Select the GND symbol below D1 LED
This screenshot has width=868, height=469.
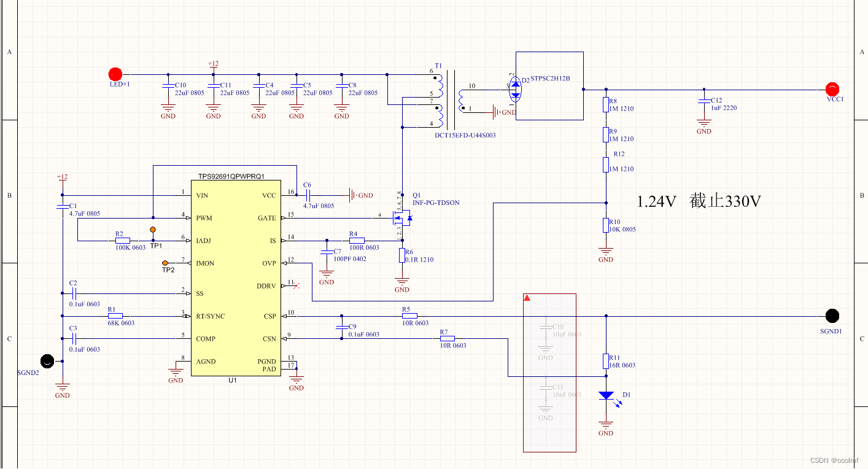606,428
